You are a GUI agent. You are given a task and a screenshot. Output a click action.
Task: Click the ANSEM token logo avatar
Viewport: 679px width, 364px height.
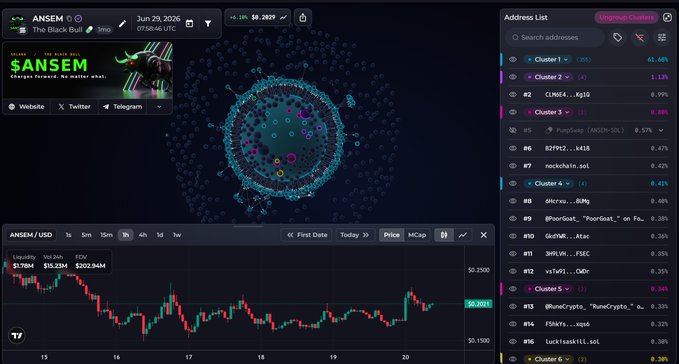pos(17,24)
